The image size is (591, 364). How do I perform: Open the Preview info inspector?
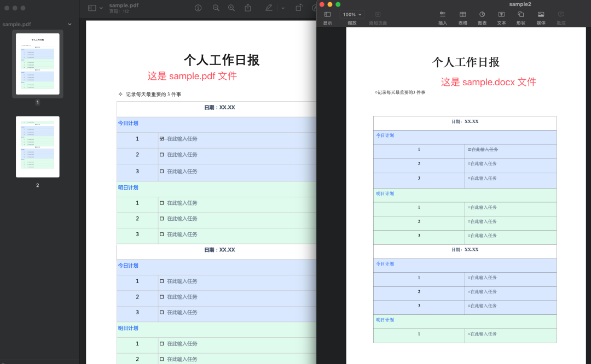198,8
